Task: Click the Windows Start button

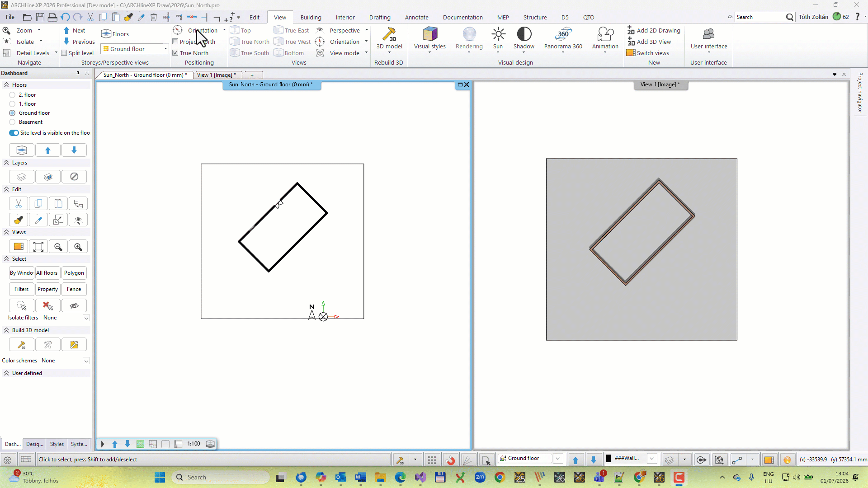Action: [x=160, y=477]
